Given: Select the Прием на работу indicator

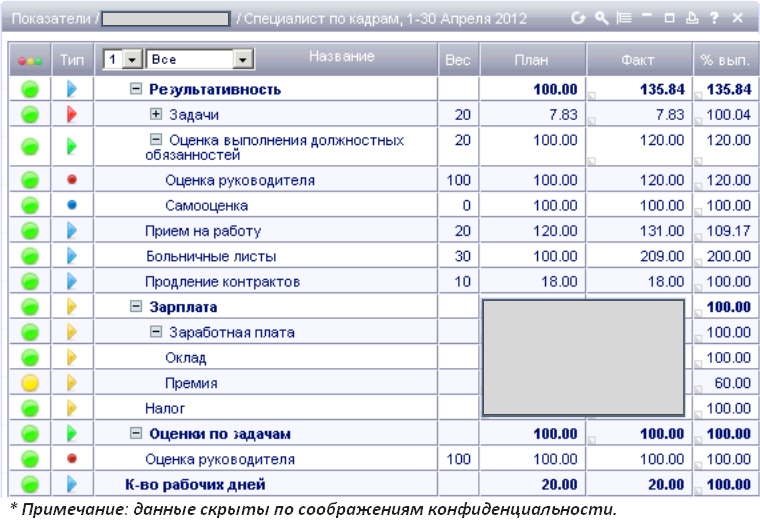Looking at the screenshot, I should [203, 231].
